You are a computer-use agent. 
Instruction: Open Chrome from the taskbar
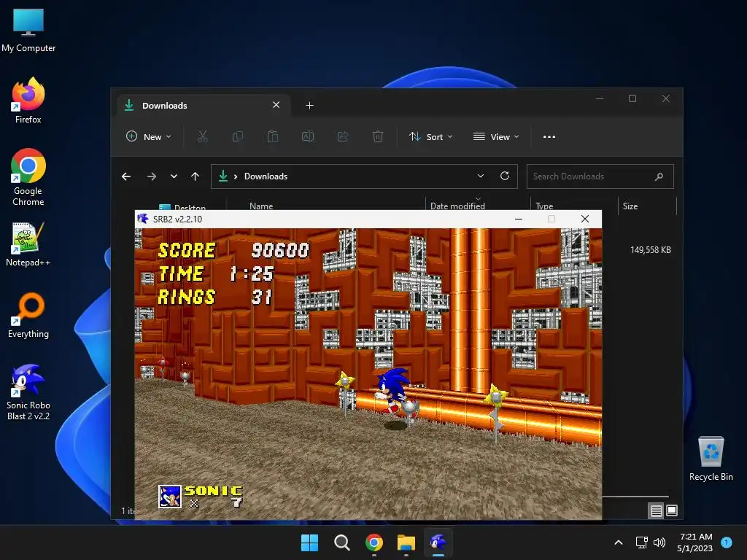point(374,542)
